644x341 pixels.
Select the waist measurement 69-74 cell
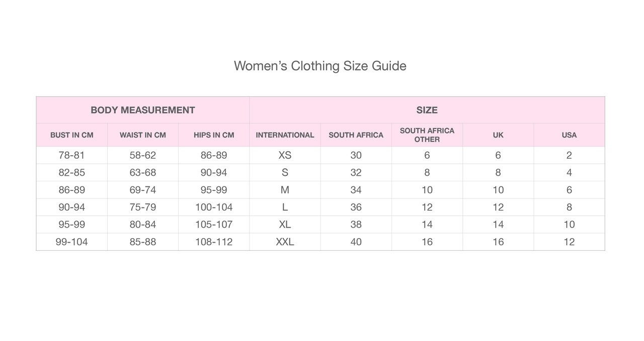[x=143, y=190]
